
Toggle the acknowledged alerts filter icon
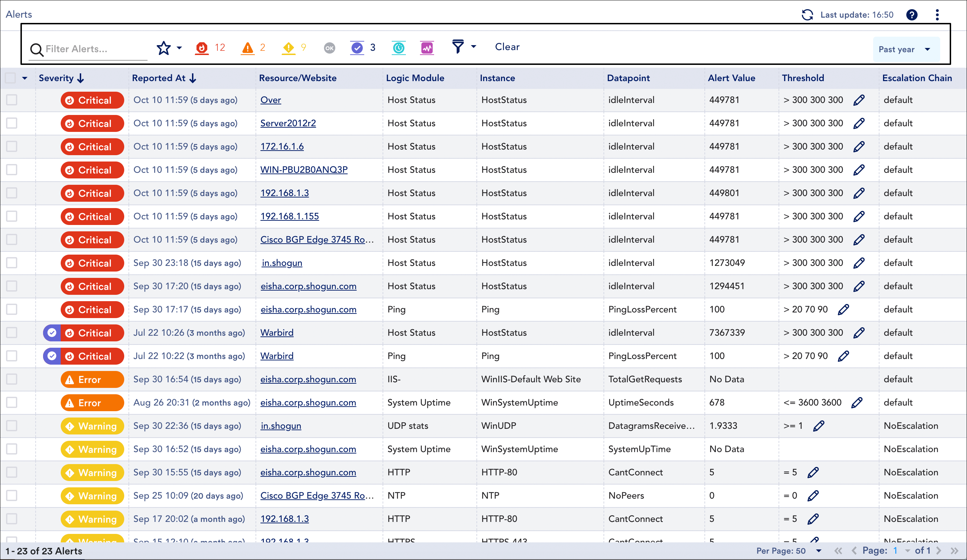pyautogui.click(x=357, y=48)
